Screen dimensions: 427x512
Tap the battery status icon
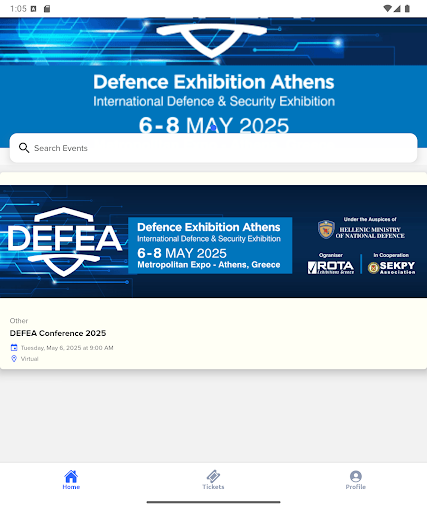click(407, 9)
